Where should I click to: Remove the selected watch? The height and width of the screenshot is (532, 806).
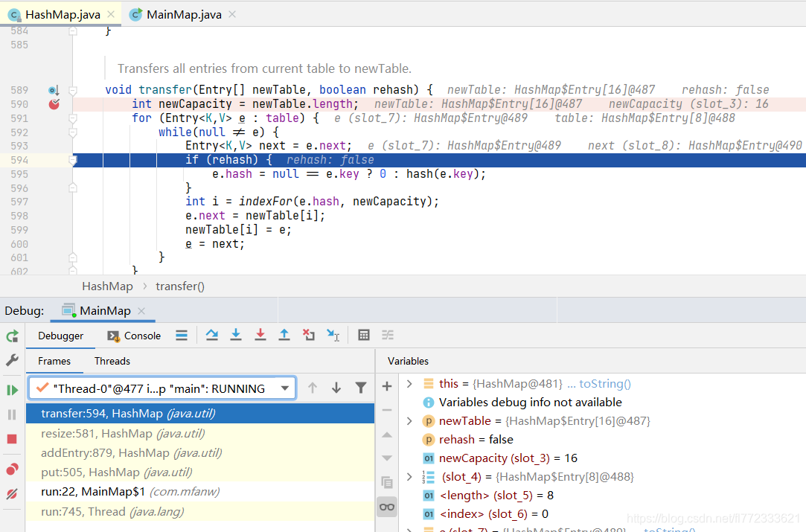tap(387, 410)
